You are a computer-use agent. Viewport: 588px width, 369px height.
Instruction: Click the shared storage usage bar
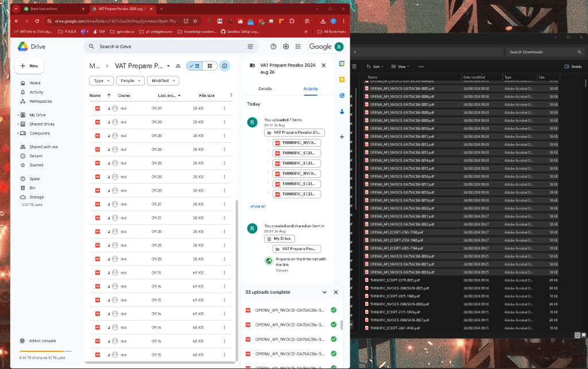(45, 351)
